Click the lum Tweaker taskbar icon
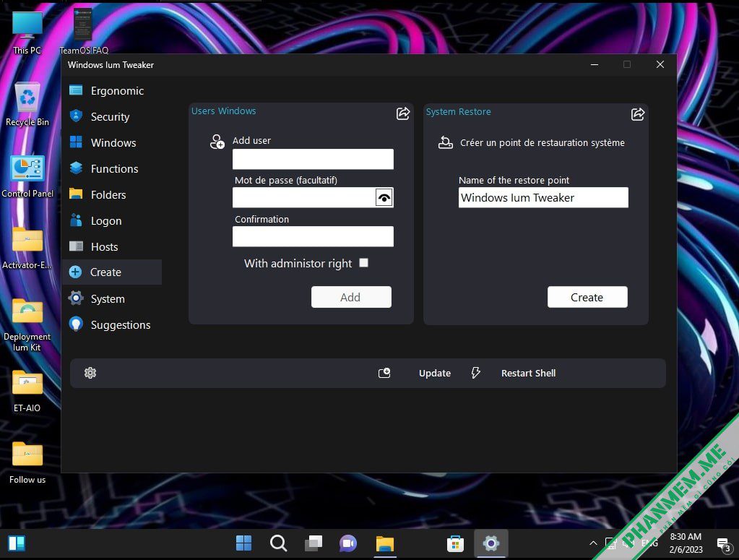Image resolution: width=739 pixels, height=560 pixels. tap(490, 543)
